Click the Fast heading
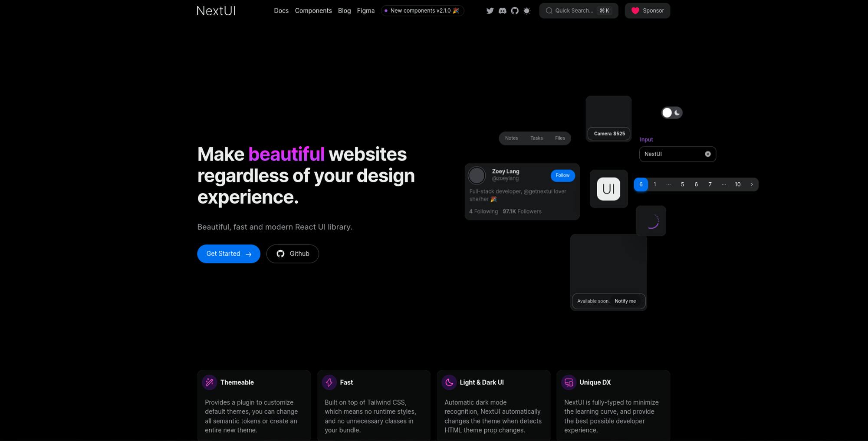Image resolution: width=868 pixels, height=441 pixels. point(346,382)
